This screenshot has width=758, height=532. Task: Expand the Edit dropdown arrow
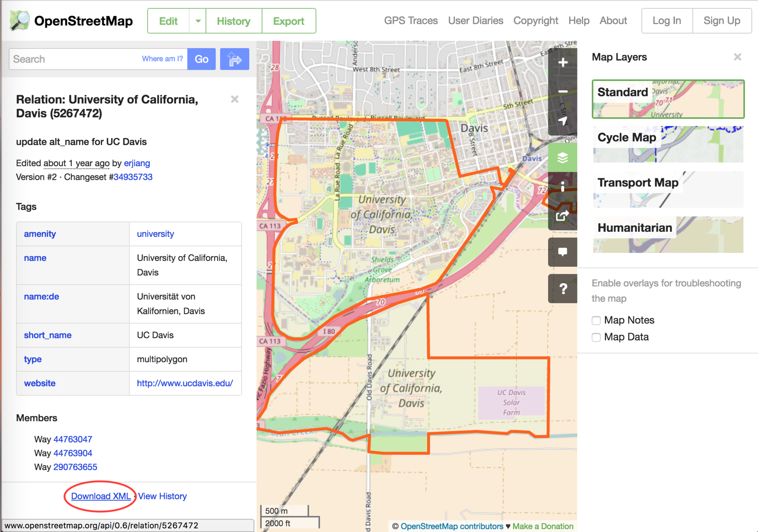point(198,21)
